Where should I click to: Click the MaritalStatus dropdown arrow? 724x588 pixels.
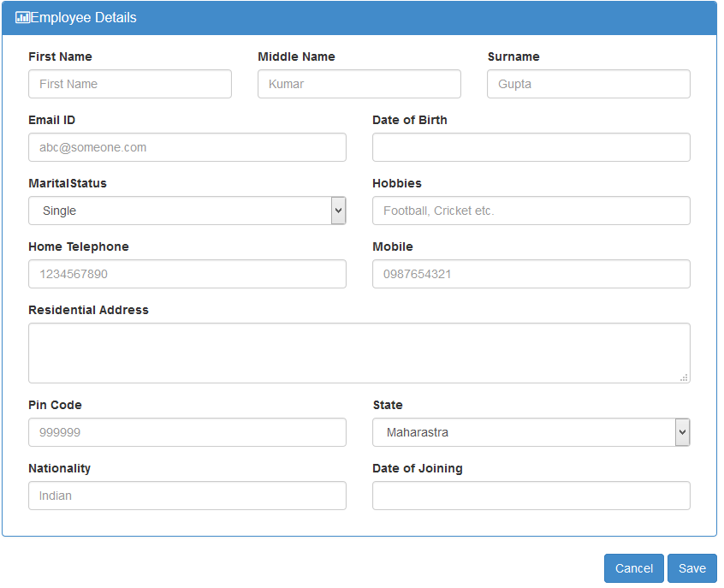click(338, 211)
